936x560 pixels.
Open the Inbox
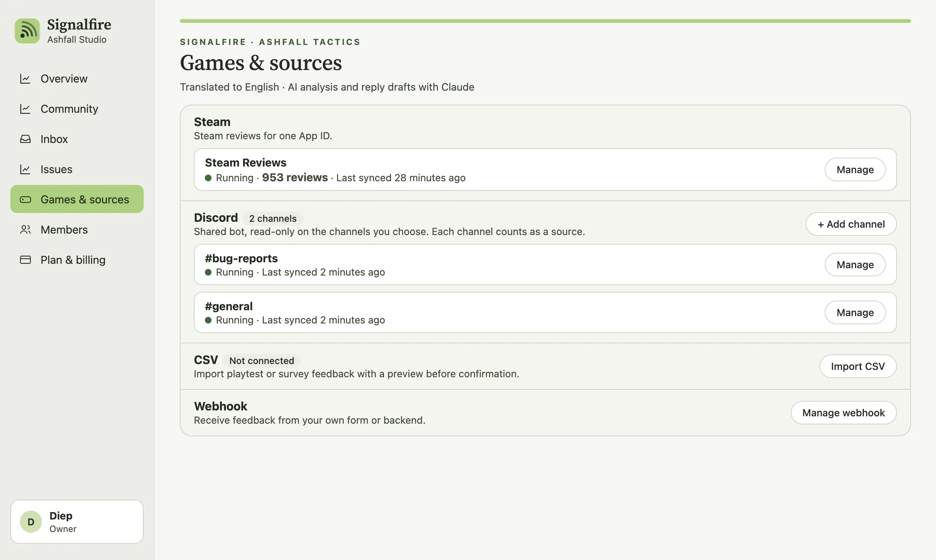tap(77, 139)
